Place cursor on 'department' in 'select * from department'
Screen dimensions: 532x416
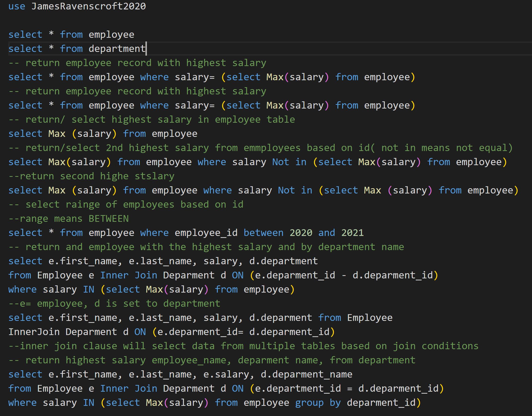pos(117,49)
